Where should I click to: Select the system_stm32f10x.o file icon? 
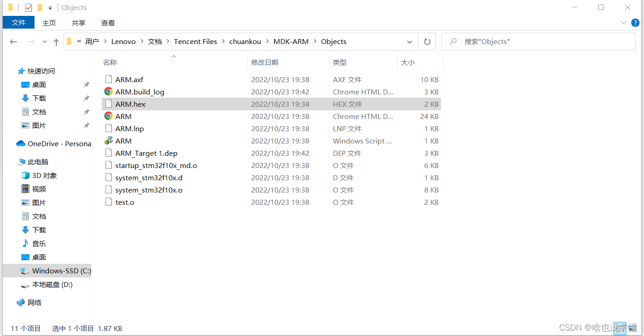tap(109, 190)
